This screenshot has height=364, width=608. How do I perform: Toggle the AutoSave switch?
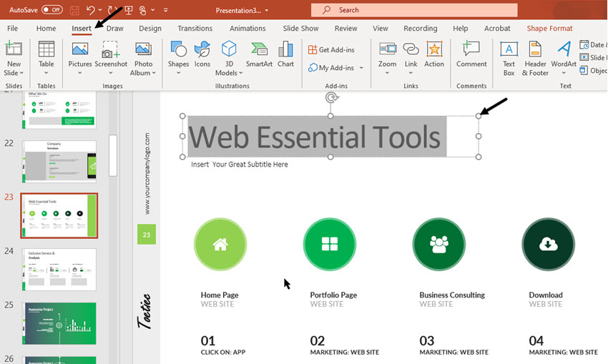(52, 10)
